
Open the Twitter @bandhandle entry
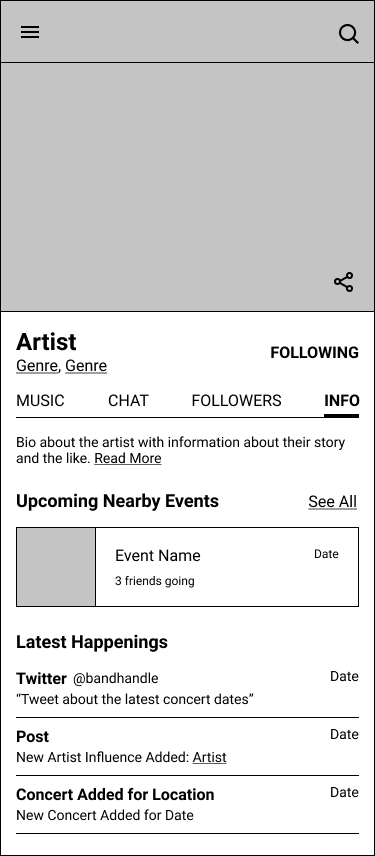(x=187, y=688)
